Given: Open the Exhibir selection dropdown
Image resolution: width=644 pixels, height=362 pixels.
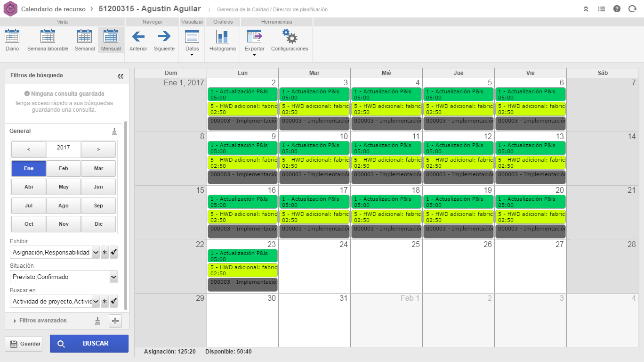Looking at the screenshot, I should pos(95,252).
